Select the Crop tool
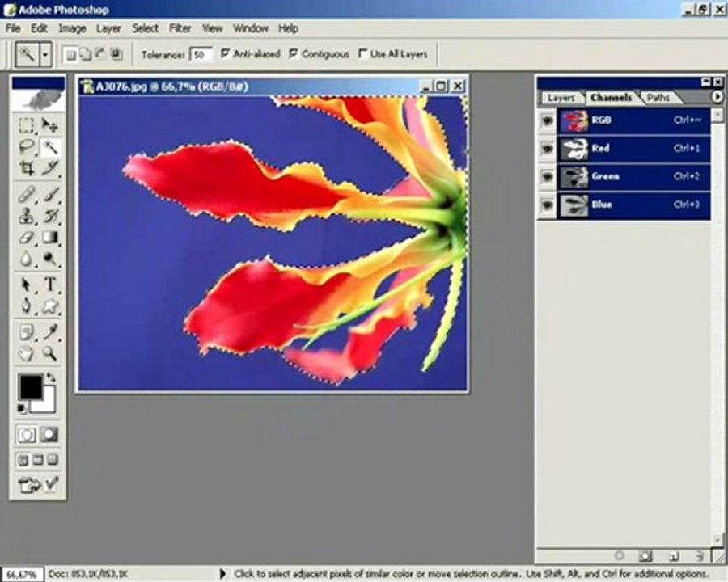728x582 pixels. click(27, 168)
